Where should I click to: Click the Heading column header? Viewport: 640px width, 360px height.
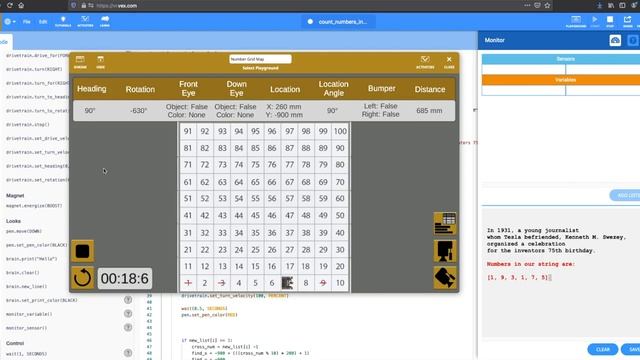(x=91, y=89)
